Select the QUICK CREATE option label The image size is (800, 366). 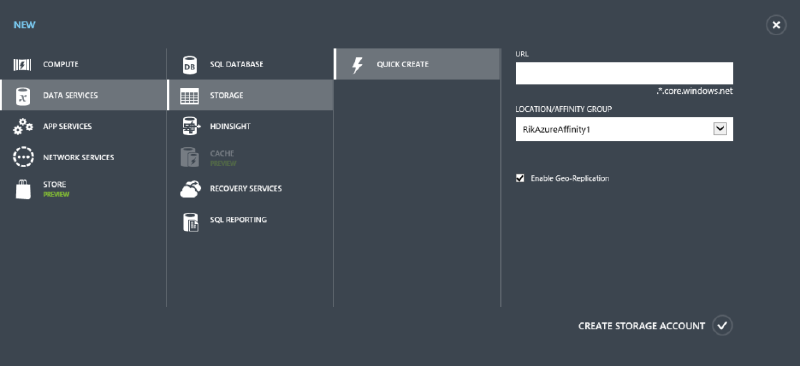click(x=403, y=64)
